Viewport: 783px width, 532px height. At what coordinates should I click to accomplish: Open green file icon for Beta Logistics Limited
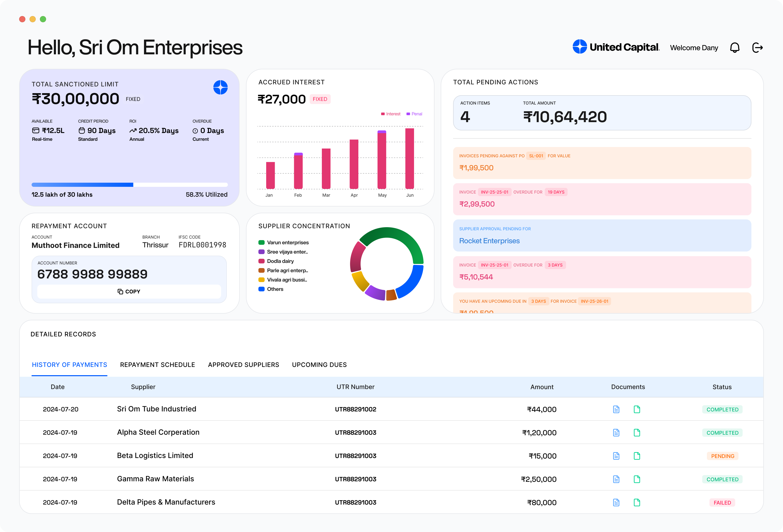click(x=637, y=456)
